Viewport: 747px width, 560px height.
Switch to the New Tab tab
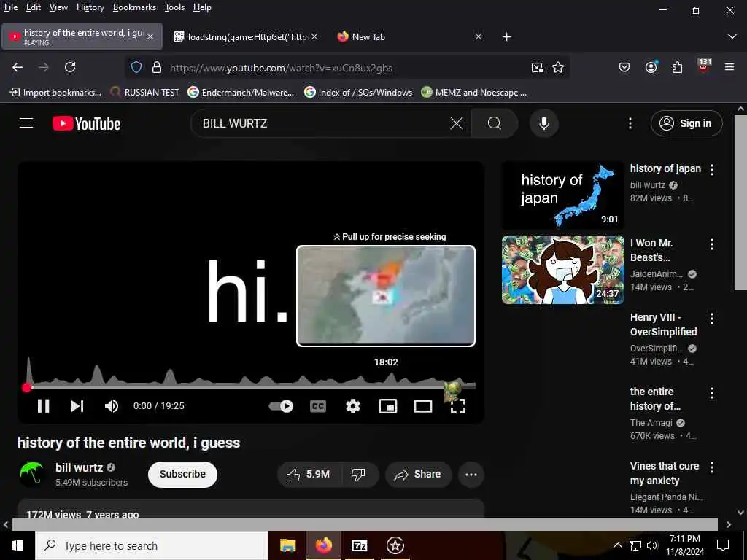pyautogui.click(x=410, y=36)
